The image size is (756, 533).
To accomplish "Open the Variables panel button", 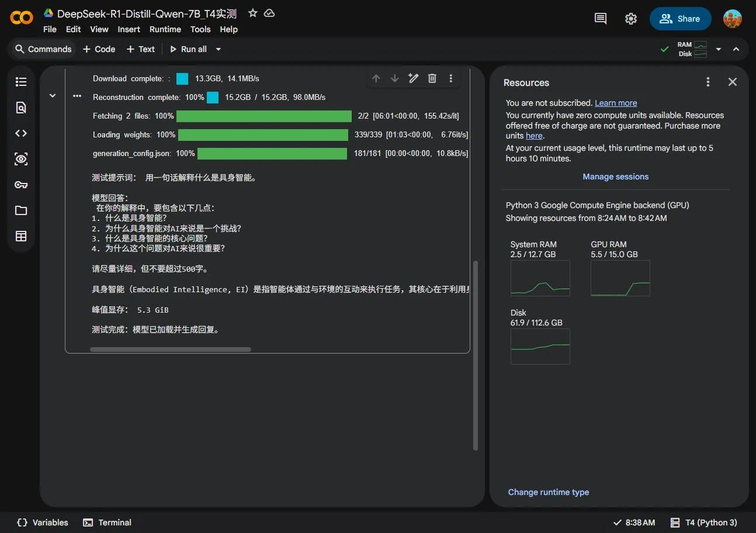I will coord(43,522).
